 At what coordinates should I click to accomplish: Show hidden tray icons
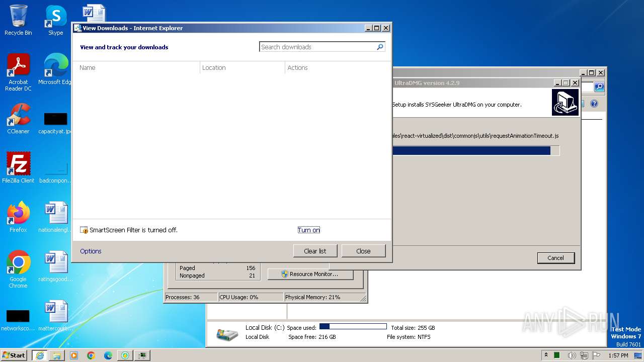pyautogui.click(x=545, y=355)
